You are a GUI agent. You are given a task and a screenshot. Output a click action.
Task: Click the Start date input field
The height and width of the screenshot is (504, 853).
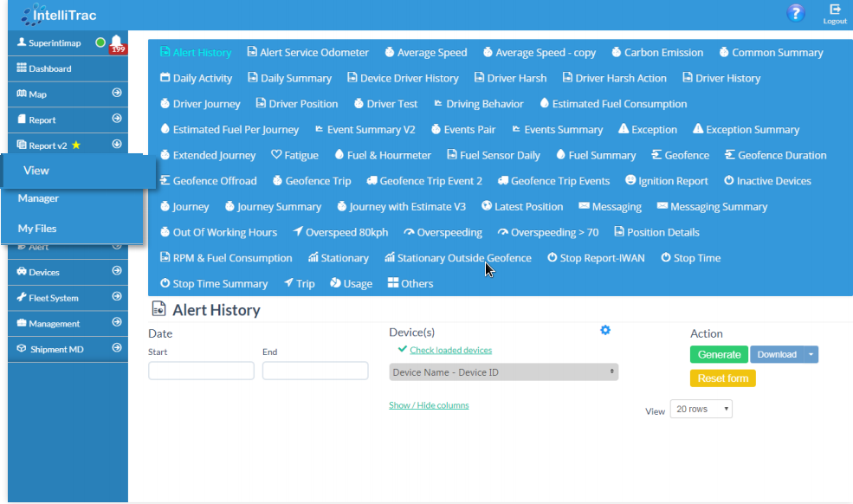(201, 371)
